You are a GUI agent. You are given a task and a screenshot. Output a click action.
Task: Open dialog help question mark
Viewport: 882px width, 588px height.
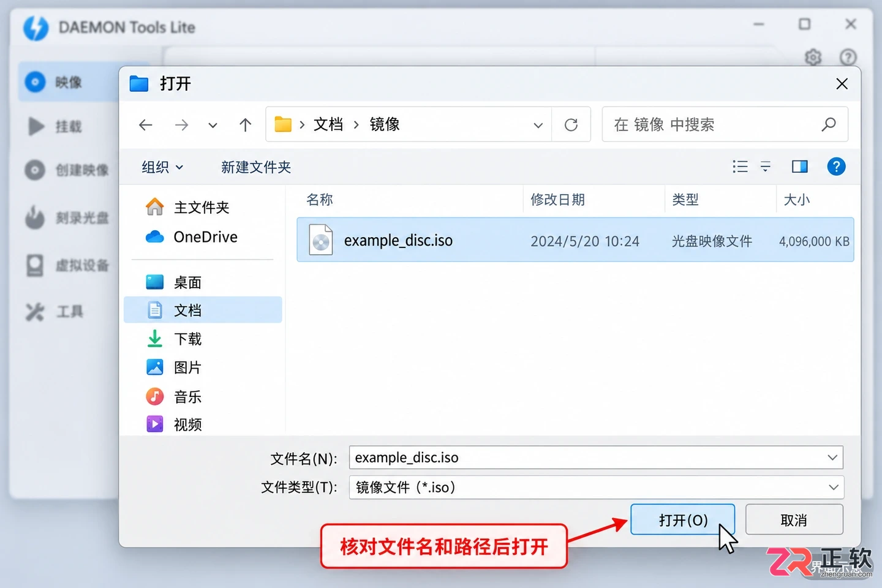click(x=836, y=167)
